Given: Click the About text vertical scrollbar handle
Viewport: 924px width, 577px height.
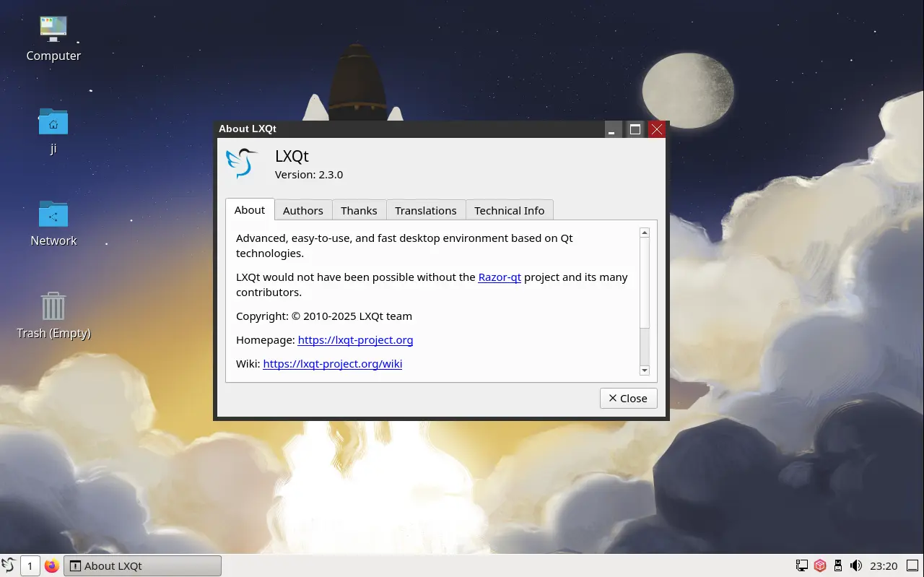Looking at the screenshot, I should tap(645, 282).
